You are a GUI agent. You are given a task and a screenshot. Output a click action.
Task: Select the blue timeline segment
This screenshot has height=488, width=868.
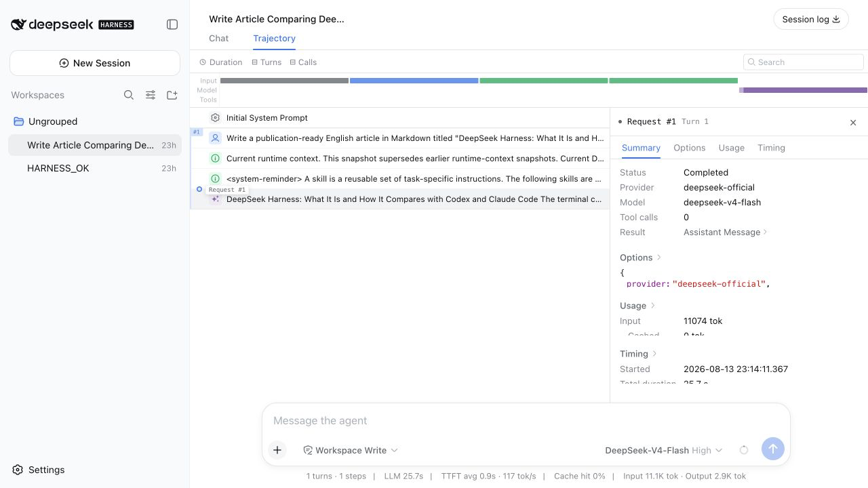[414, 81]
